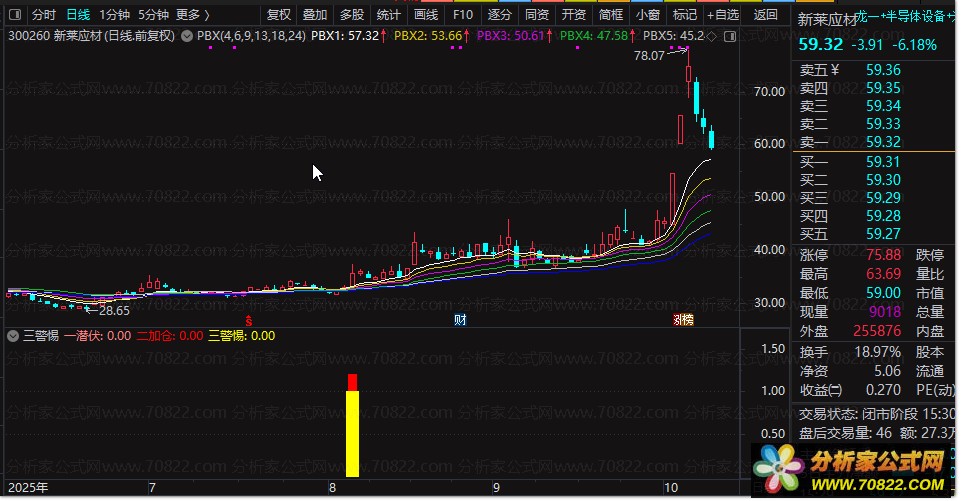Select the 日线 daily chart tab

pyautogui.click(x=78, y=14)
